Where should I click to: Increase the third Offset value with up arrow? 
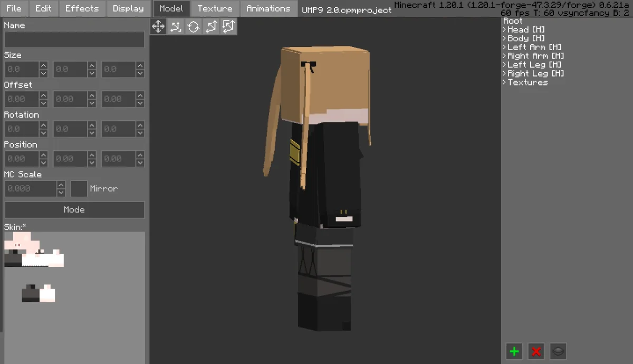coord(140,95)
